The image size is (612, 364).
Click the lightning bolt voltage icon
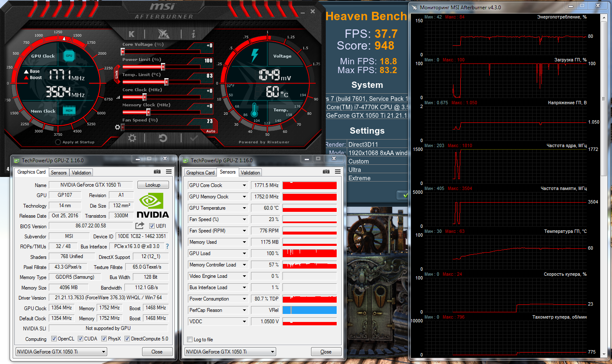(x=255, y=55)
